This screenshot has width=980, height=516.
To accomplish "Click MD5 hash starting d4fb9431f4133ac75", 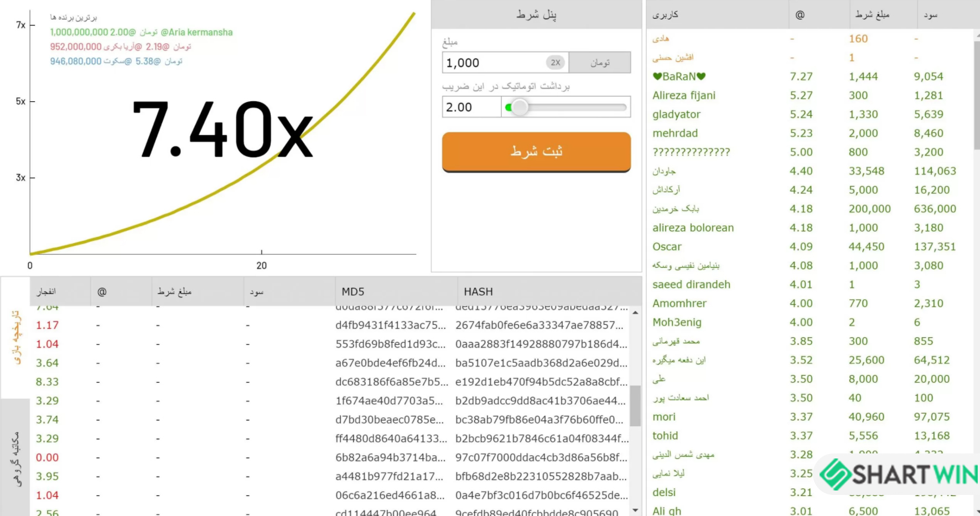I will (x=391, y=325).
